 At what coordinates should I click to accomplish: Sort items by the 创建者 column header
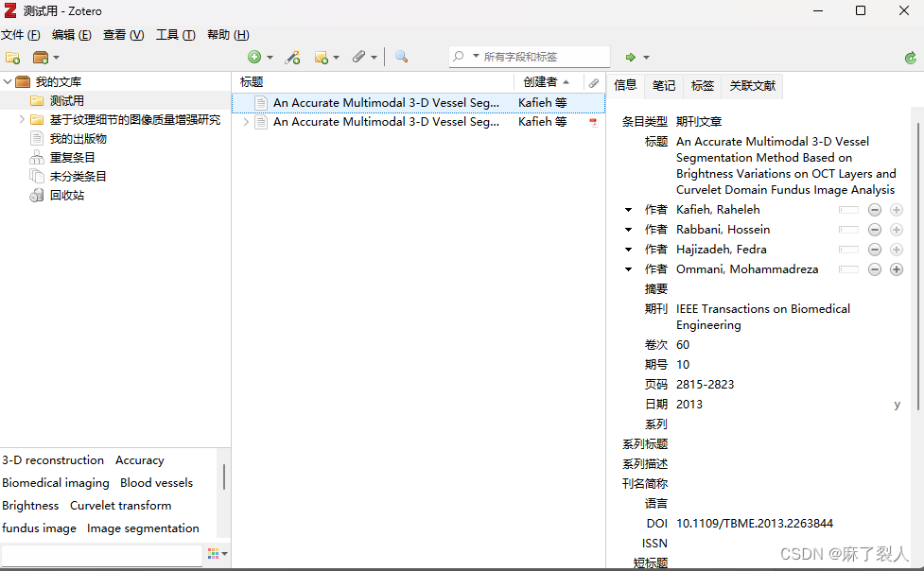(548, 82)
